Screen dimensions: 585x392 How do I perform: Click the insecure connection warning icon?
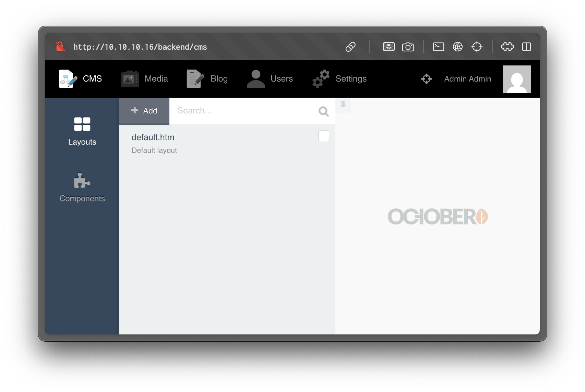tap(60, 47)
